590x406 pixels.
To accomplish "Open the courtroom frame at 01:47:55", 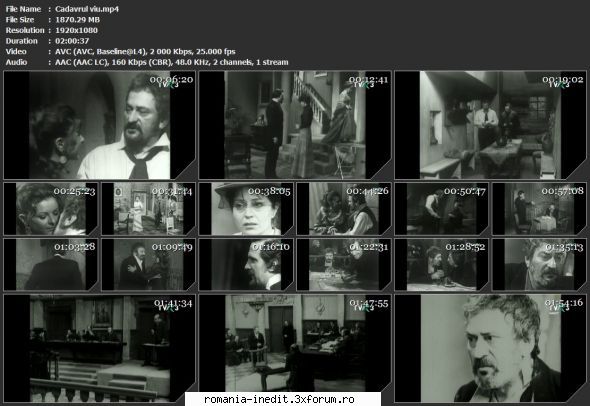I will coord(295,343).
